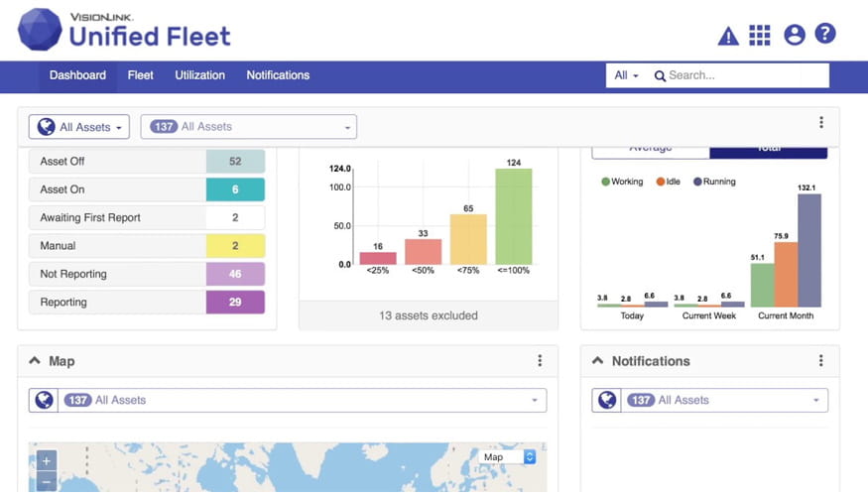Click into the Search field
868x496 pixels.
click(x=747, y=75)
